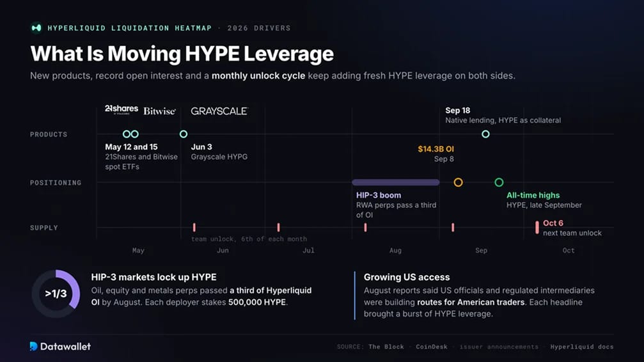Click the 21shares brand logo
This screenshot has height=362, width=644.
pyautogui.click(x=121, y=109)
